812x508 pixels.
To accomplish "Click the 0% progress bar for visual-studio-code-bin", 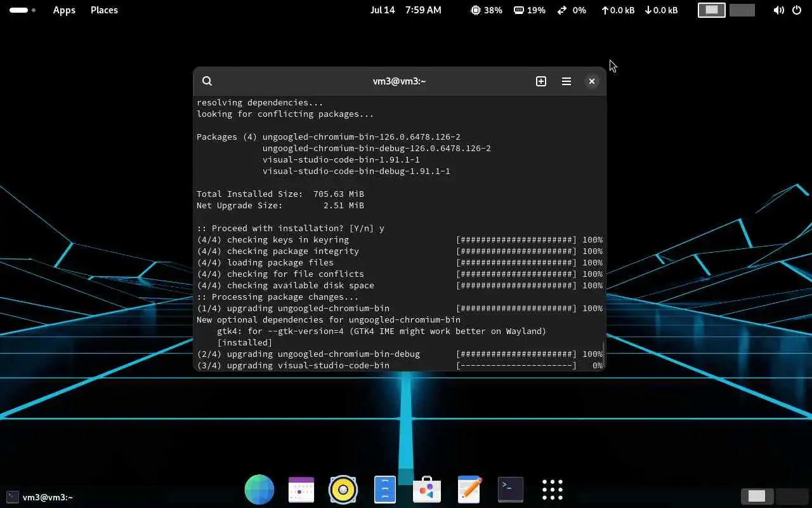I will tap(516, 366).
